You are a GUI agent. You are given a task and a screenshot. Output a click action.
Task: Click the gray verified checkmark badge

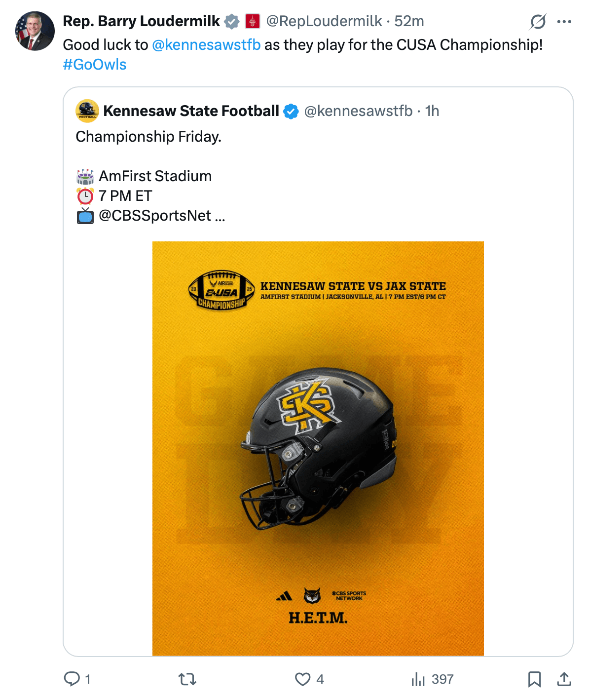coord(232,21)
